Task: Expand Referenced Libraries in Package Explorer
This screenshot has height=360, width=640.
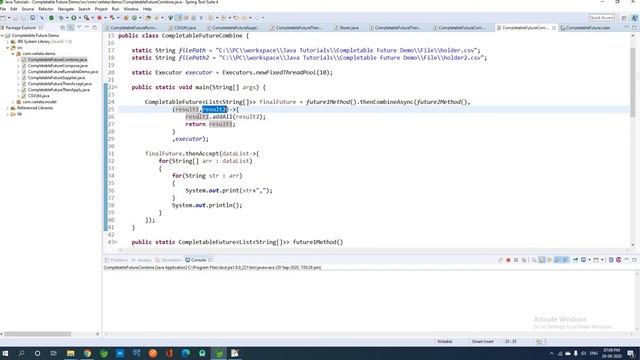Action: click(x=8, y=108)
